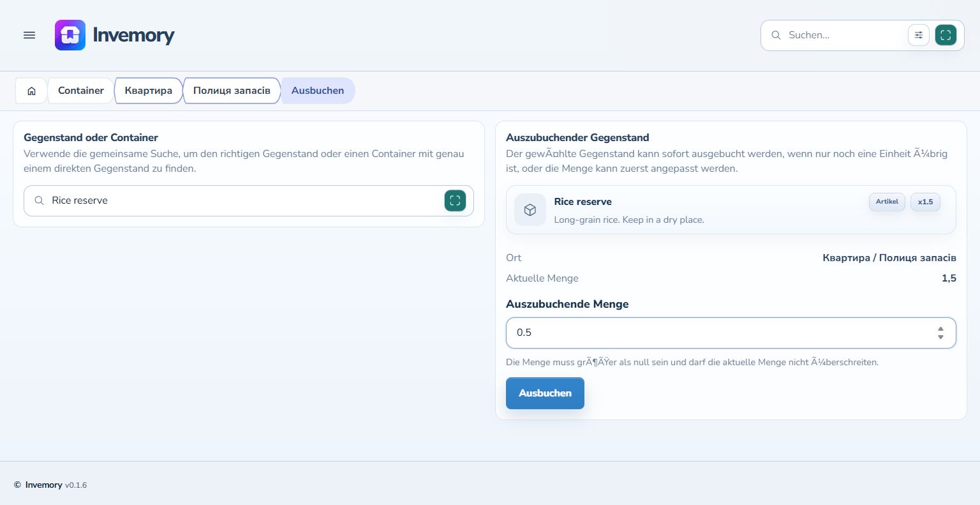The height and width of the screenshot is (505, 980).
Task: Select the Rice reserve item title
Action: point(583,202)
